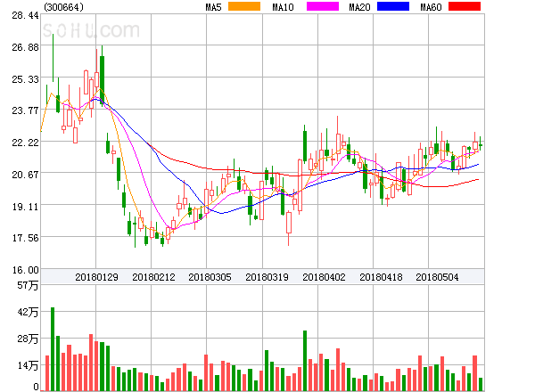Image resolution: width=535 pixels, height=392 pixels.
Task: Click the orange MA5 legend swatch
Action: click(244, 6)
